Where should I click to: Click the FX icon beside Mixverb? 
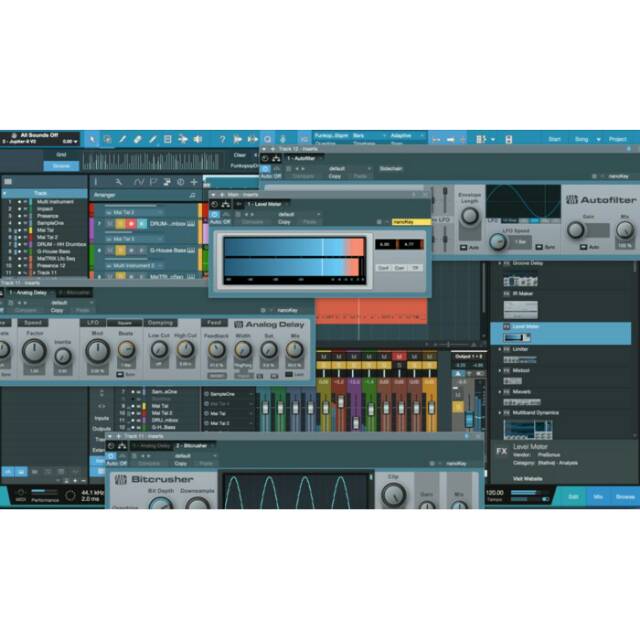coord(507,392)
